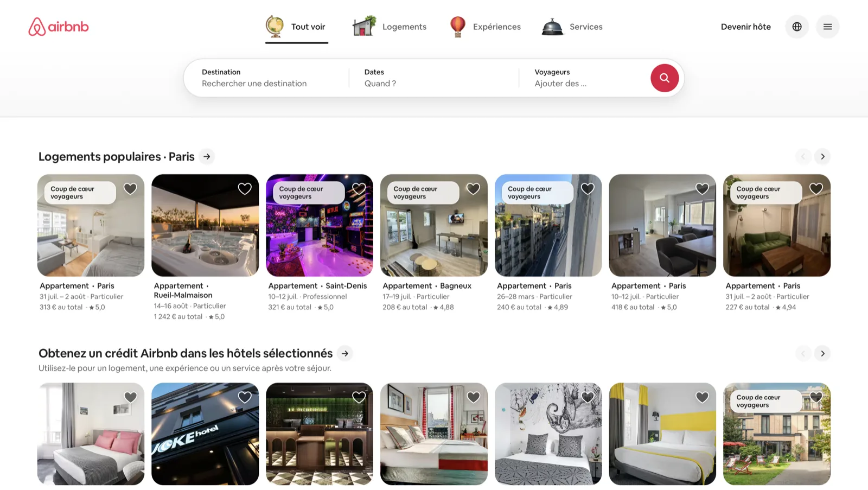Open the language globe selector
This screenshot has height=490, width=868.
(x=797, y=27)
